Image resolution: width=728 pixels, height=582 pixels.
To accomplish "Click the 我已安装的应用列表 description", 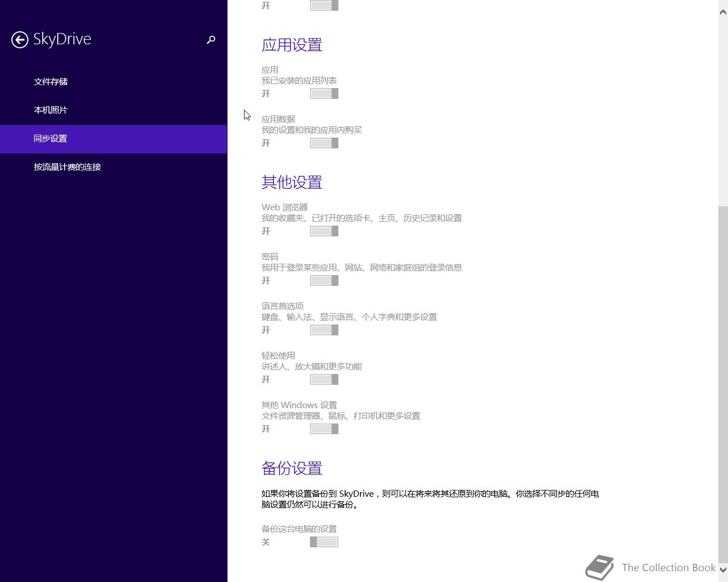I will 299,81.
